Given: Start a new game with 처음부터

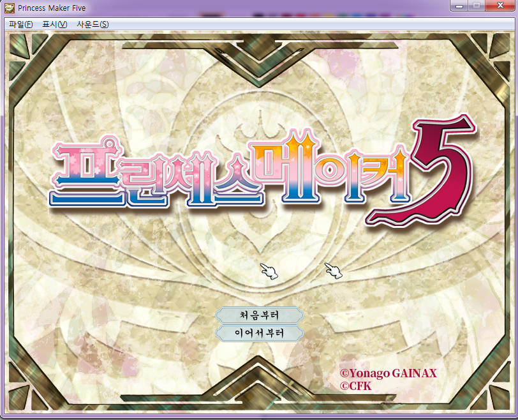Looking at the screenshot, I should pyautogui.click(x=260, y=315).
